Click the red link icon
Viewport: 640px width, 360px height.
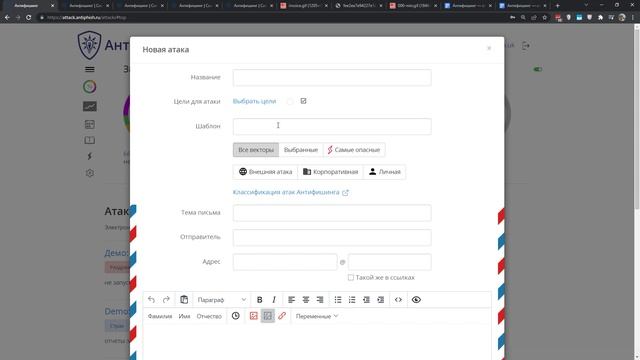coord(282,316)
